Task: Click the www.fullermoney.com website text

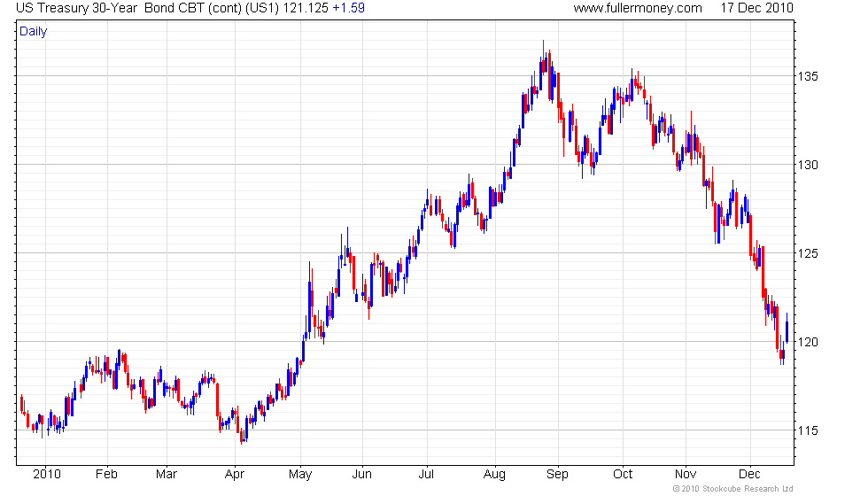Action: pyautogui.click(x=638, y=8)
